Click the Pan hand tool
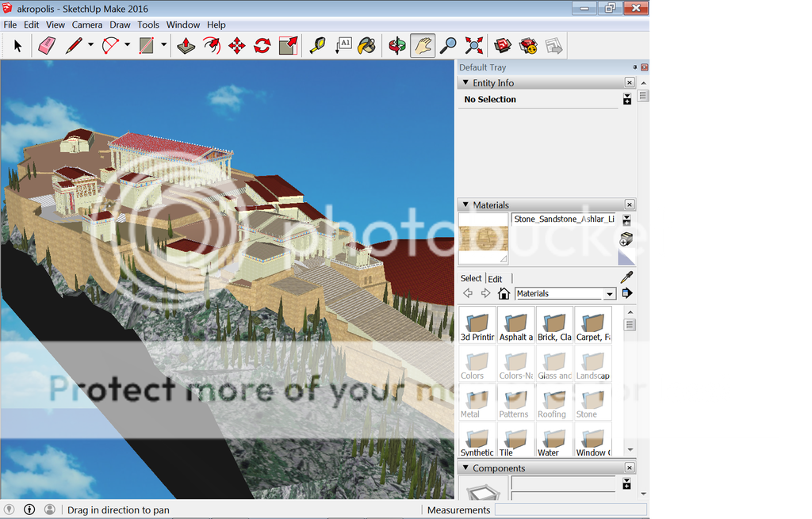Viewport: 812px width, 519px height. pos(423,46)
